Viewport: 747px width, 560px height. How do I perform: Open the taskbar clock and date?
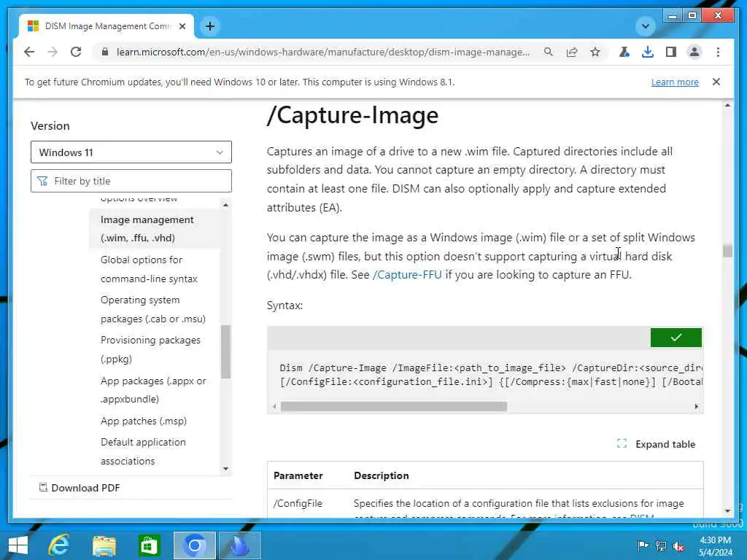point(715,545)
